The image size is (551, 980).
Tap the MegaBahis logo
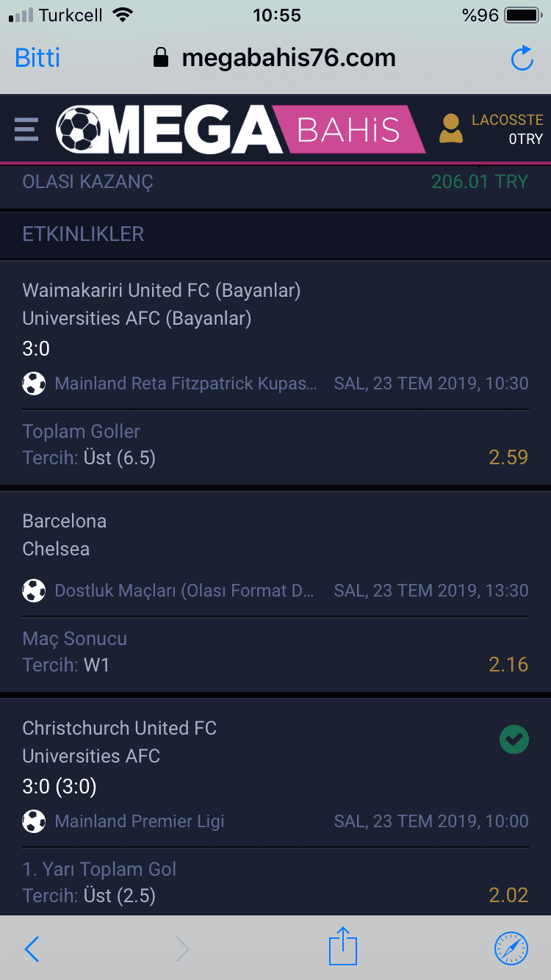240,130
